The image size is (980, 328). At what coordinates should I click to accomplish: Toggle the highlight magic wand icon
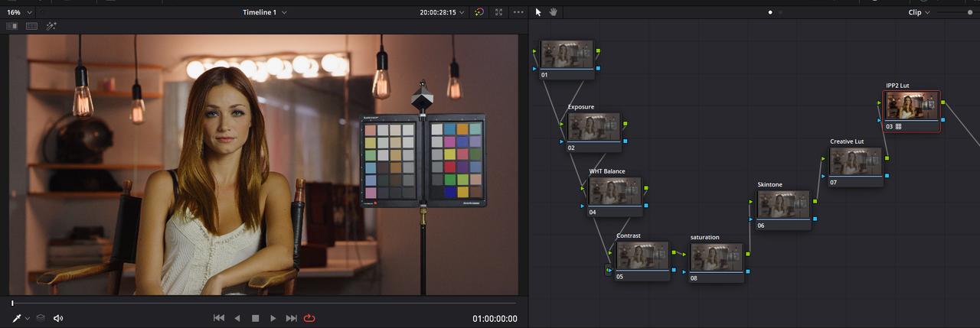pos(51,26)
